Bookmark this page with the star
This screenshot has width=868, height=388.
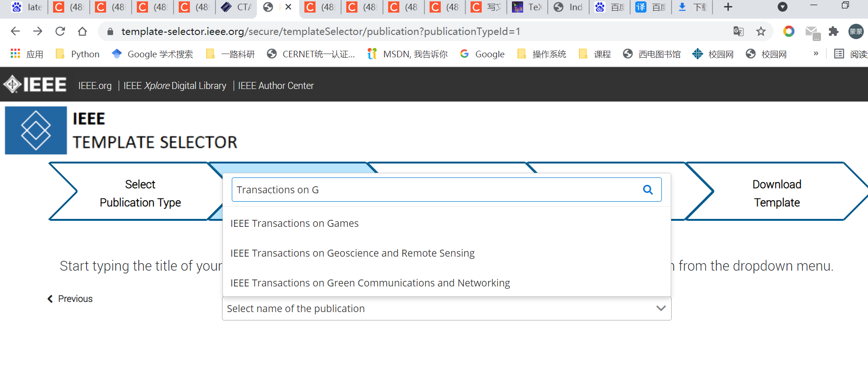pos(761,31)
